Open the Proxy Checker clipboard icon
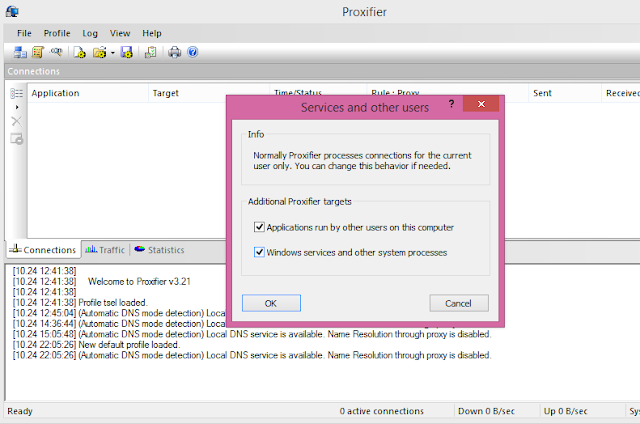 click(151, 52)
